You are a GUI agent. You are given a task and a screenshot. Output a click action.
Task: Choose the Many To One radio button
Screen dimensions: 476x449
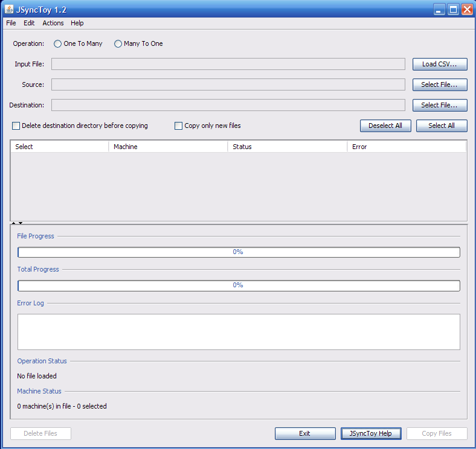click(118, 43)
